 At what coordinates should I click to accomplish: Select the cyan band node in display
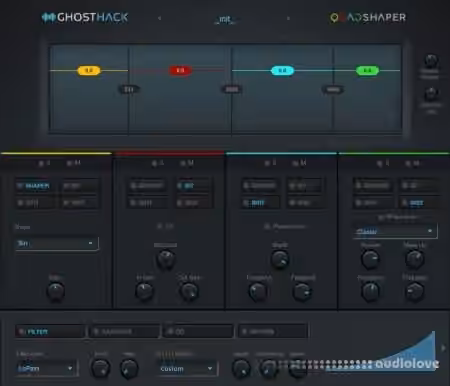point(282,70)
